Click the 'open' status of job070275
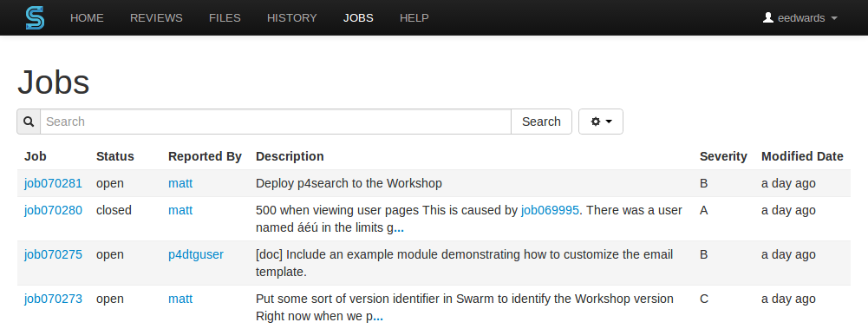The width and height of the screenshot is (868, 329). tap(110, 255)
